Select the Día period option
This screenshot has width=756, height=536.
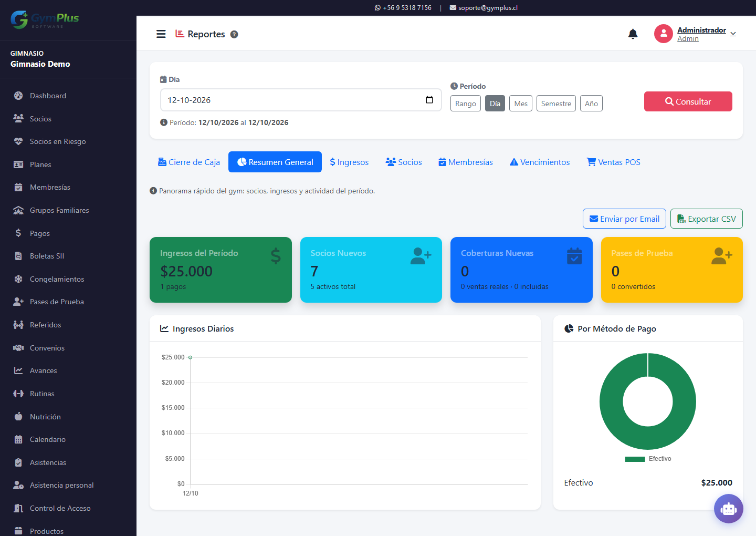[495, 104]
